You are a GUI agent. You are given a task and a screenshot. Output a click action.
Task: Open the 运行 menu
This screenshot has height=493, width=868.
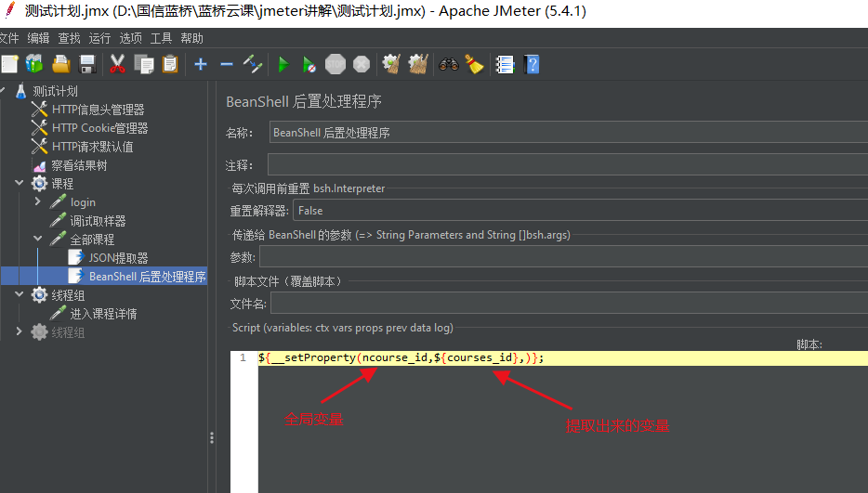(99, 38)
